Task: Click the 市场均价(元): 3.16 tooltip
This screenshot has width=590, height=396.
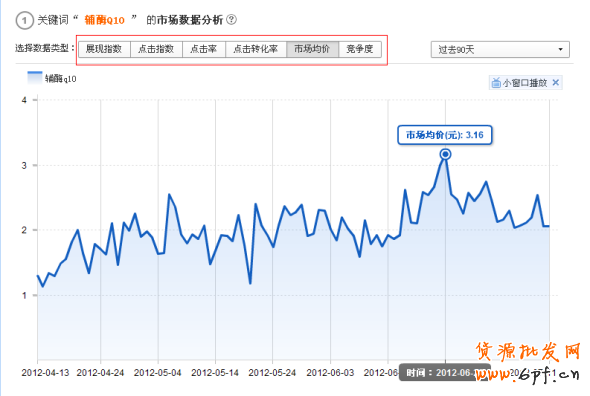Action: (445, 135)
